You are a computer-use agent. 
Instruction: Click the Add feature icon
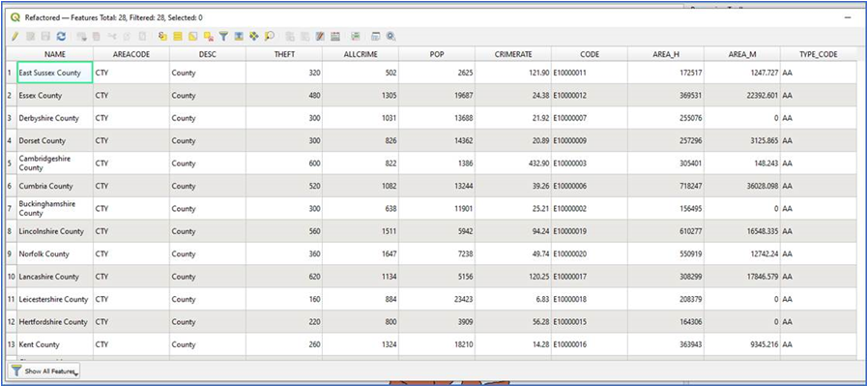tap(82, 37)
